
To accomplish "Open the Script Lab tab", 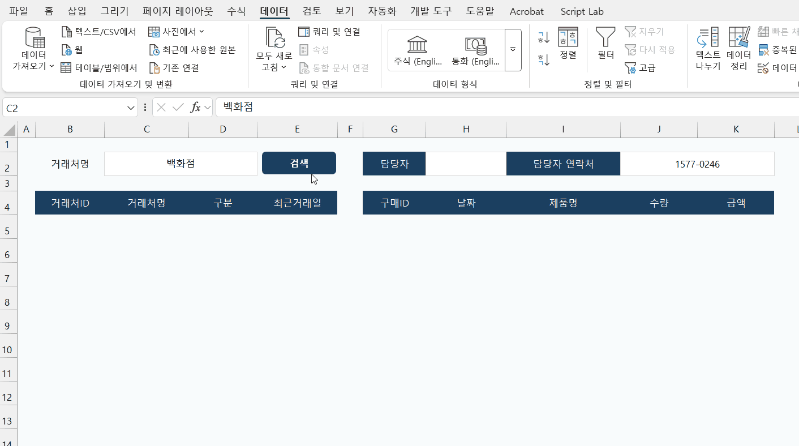I will pos(581,11).
